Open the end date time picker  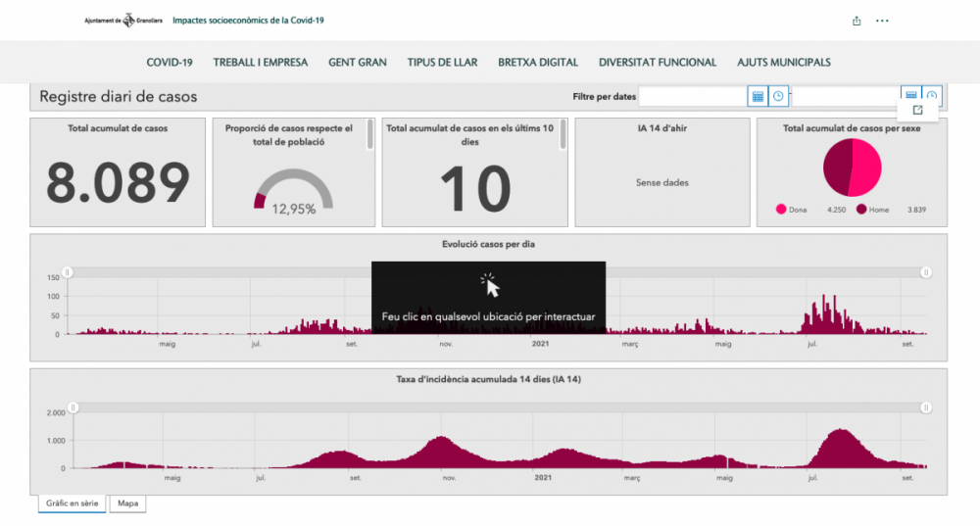click(x=932, y=94)
